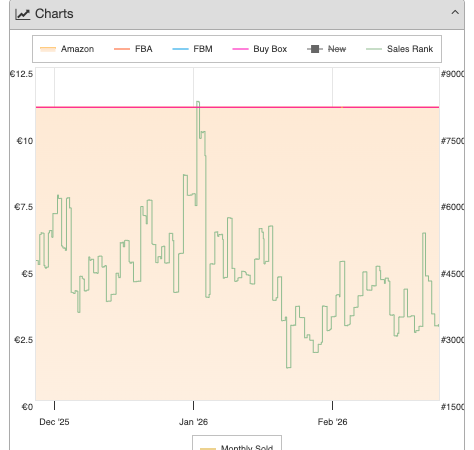This screenshot has height=450, width=474.
Task: Click the Feb '26 axis label
Action: (332, 422)
